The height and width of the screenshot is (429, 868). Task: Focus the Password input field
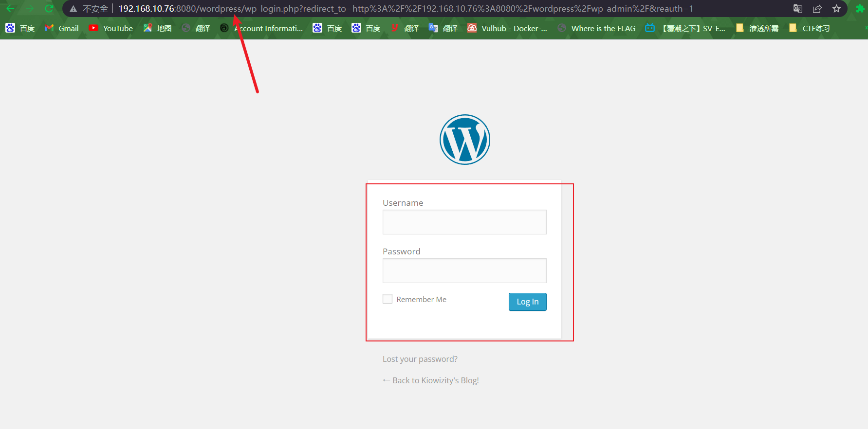(464, 270)
